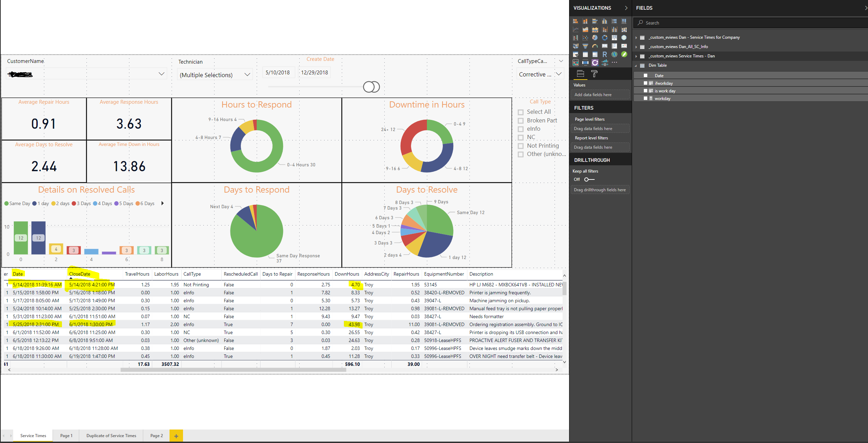Viewport: 868px width, 443px height.
Task: Select the waterfall chart visual
Action: 576,38
